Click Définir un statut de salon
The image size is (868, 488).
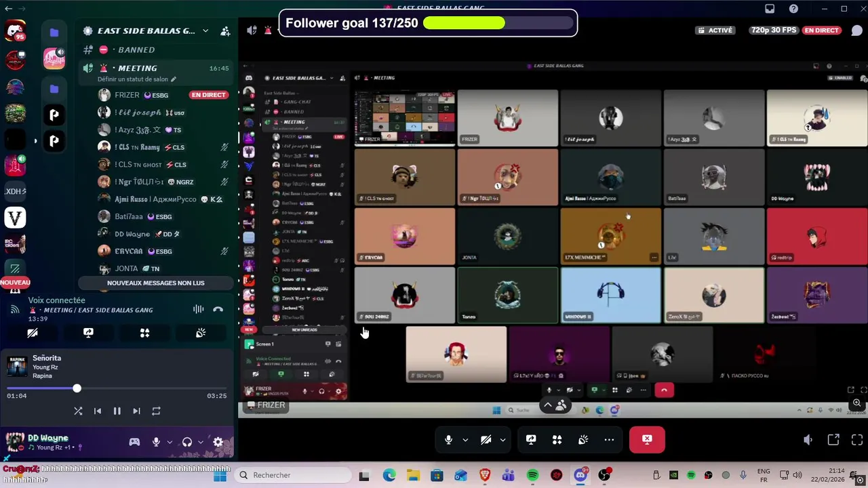pyautogui.click(x=136, y=79)
